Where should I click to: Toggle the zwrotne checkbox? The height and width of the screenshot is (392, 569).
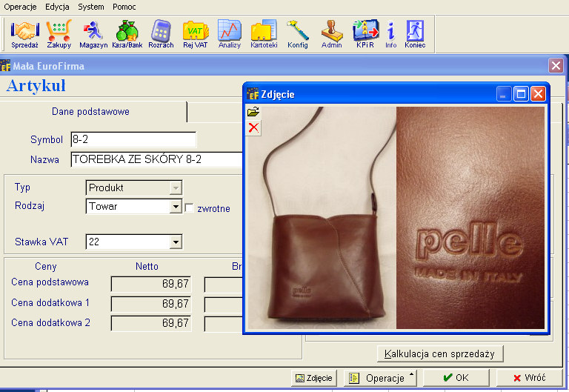click(x=190, y=208)
